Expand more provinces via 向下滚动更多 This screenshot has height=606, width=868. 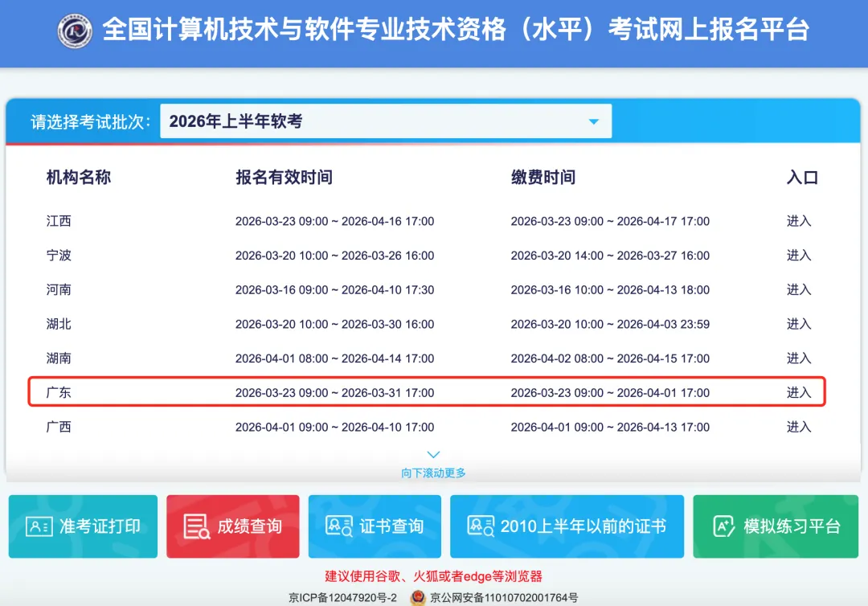(432, 472)
